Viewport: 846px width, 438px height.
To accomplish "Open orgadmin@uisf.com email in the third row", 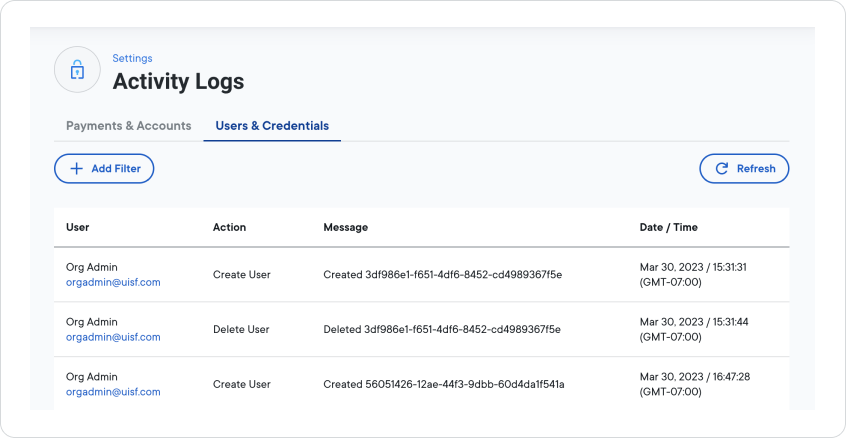I will (x=113, y=392).
